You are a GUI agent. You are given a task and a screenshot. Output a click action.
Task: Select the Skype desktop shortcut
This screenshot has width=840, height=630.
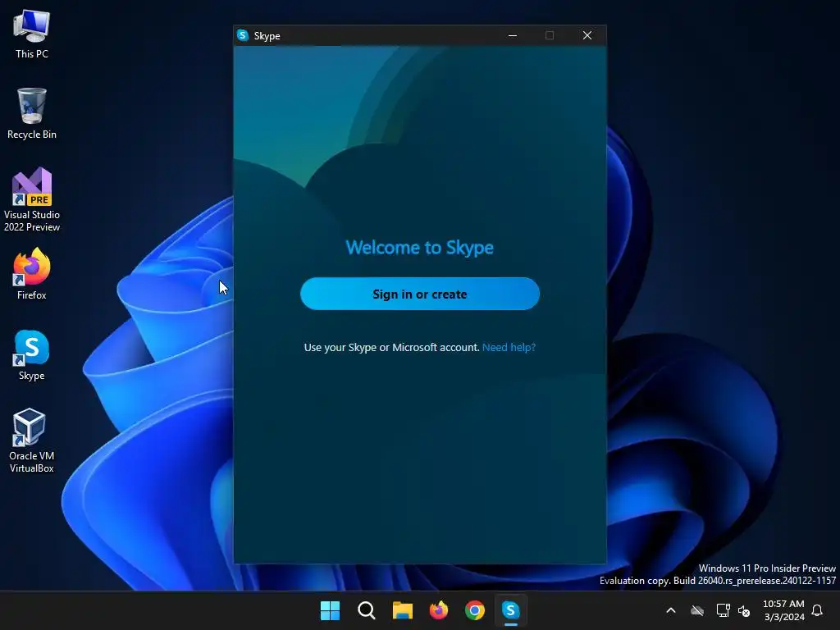pos(32,355)
